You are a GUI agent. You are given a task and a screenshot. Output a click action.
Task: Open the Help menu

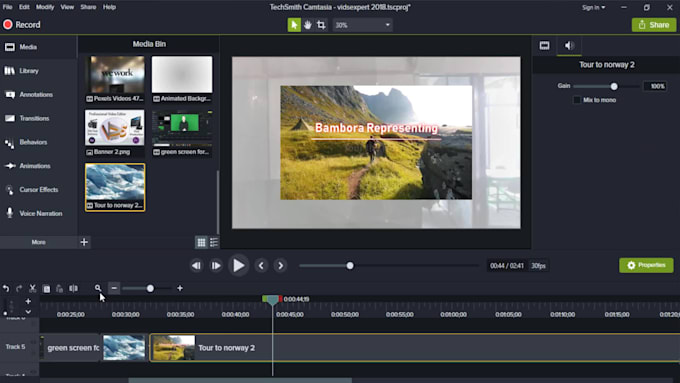click(109, 7)
